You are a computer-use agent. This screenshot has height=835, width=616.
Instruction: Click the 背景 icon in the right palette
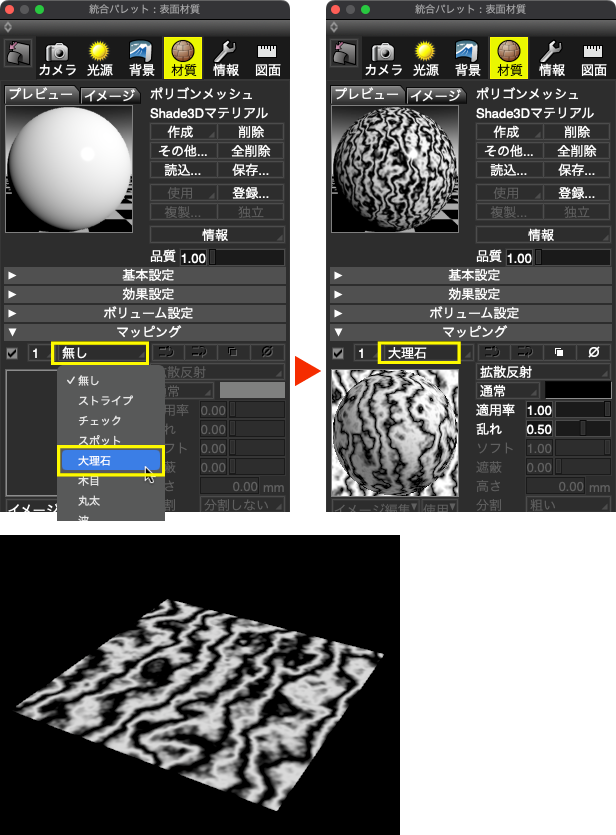pyautogui.click(x=467, y=59)
